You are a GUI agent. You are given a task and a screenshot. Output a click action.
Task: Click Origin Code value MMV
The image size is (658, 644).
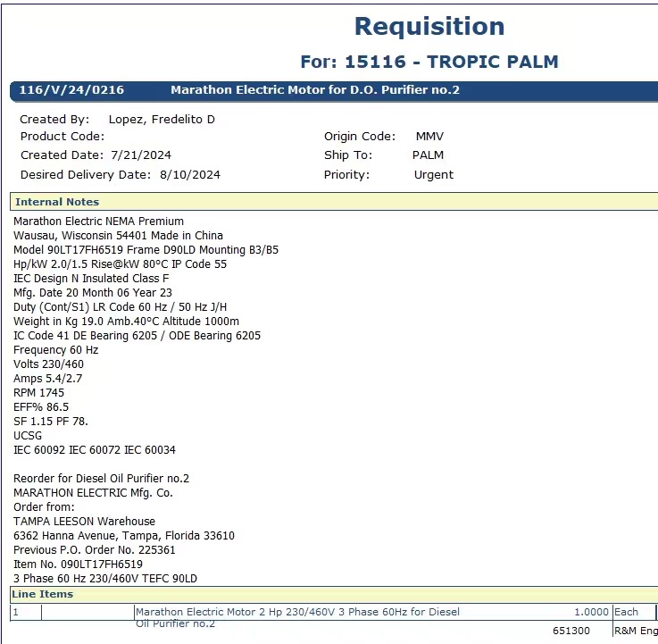[x=429, y=137]
